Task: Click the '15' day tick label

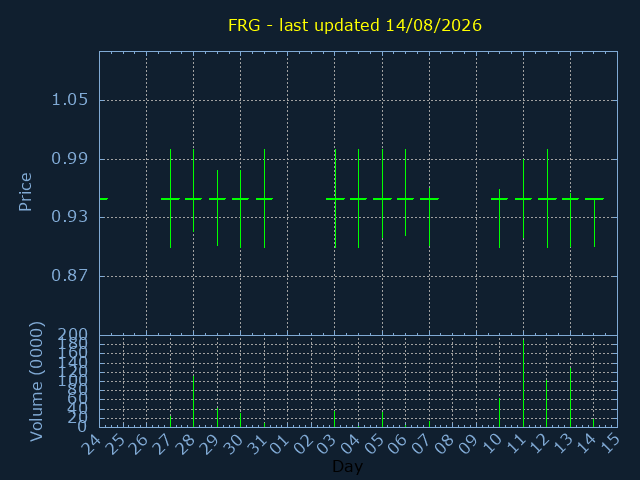Action: point(610,444)
